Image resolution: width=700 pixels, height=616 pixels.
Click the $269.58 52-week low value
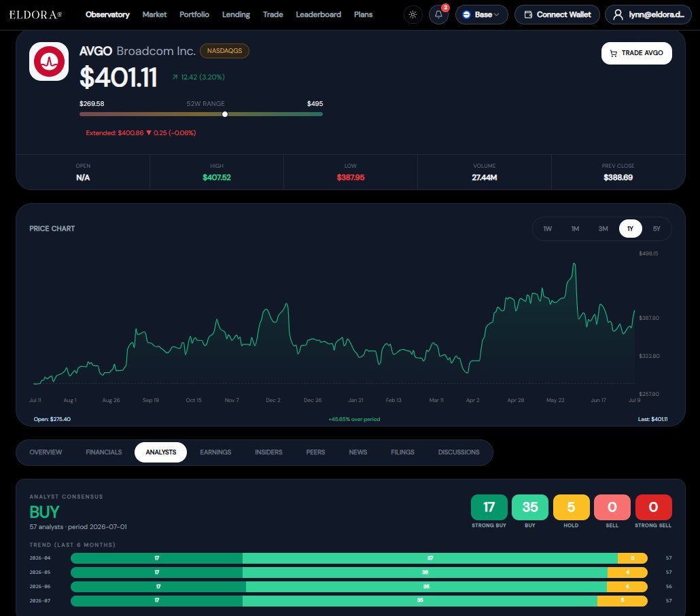92,103
